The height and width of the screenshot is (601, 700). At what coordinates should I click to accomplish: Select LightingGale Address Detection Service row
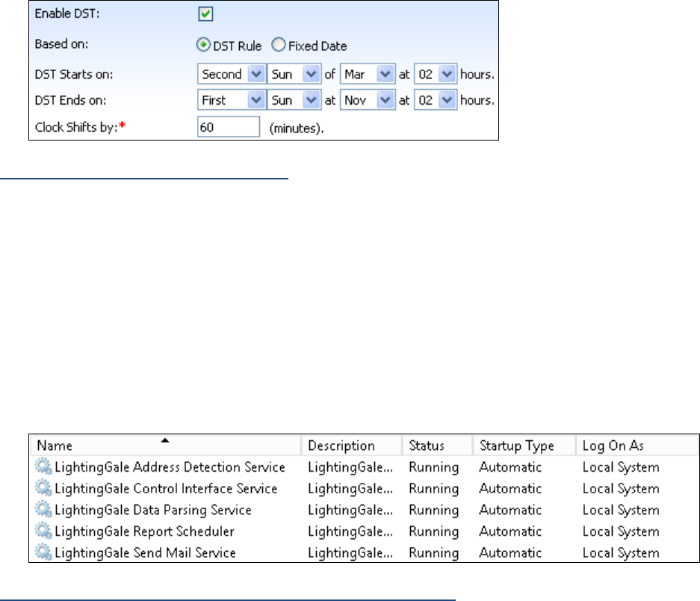click(364, 467)
